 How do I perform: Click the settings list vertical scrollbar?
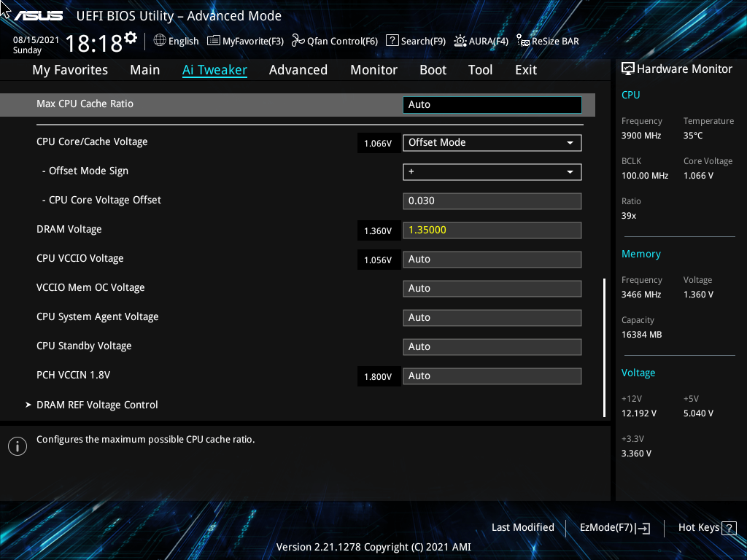(x=605, y=348)
